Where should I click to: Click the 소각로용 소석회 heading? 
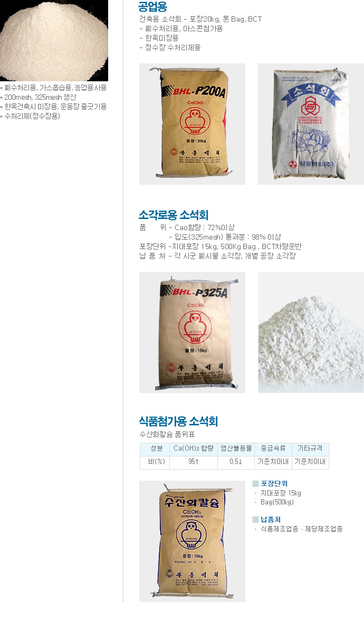pos(174,215)
